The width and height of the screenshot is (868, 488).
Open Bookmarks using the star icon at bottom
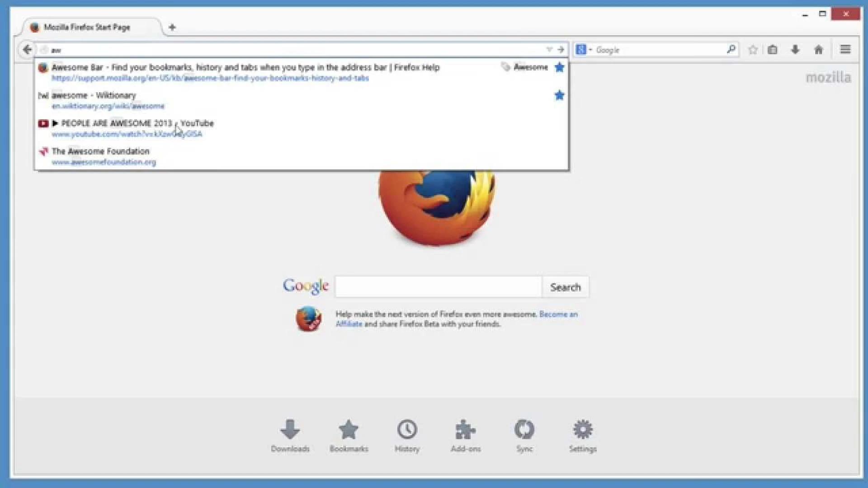pyautogui.click(x=349, y=429)
